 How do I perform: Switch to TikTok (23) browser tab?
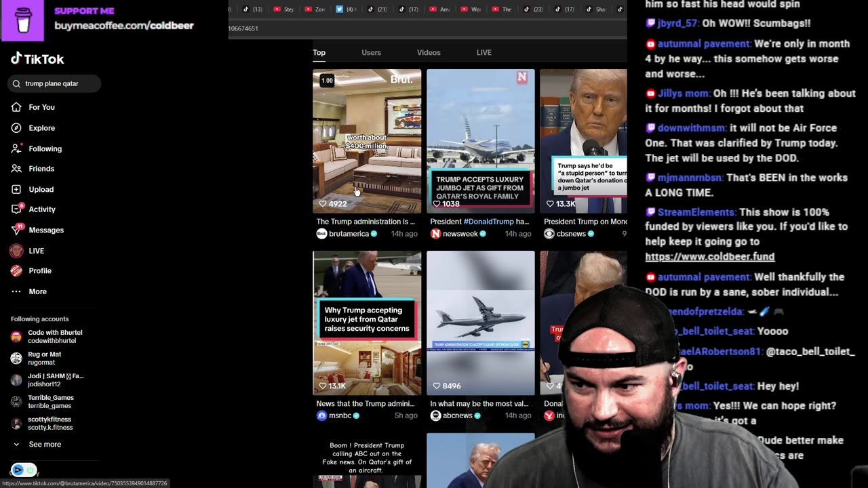tap(533, 9)
